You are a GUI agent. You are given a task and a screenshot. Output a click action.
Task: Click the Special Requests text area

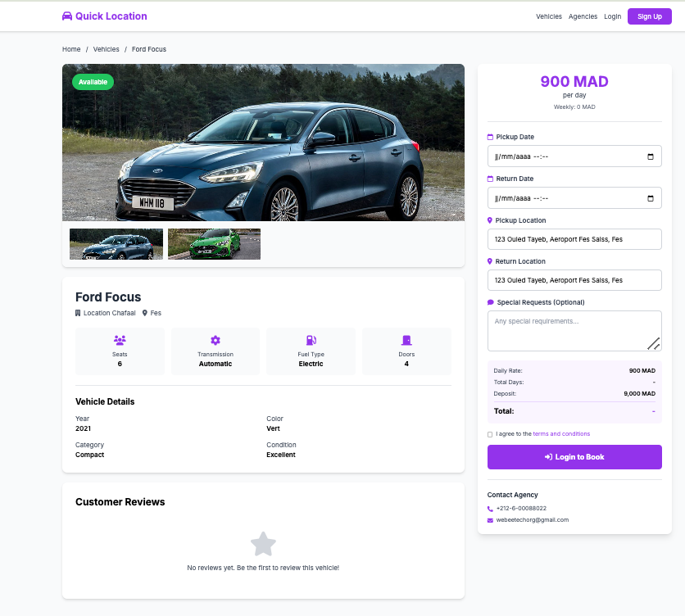[574, 331]
